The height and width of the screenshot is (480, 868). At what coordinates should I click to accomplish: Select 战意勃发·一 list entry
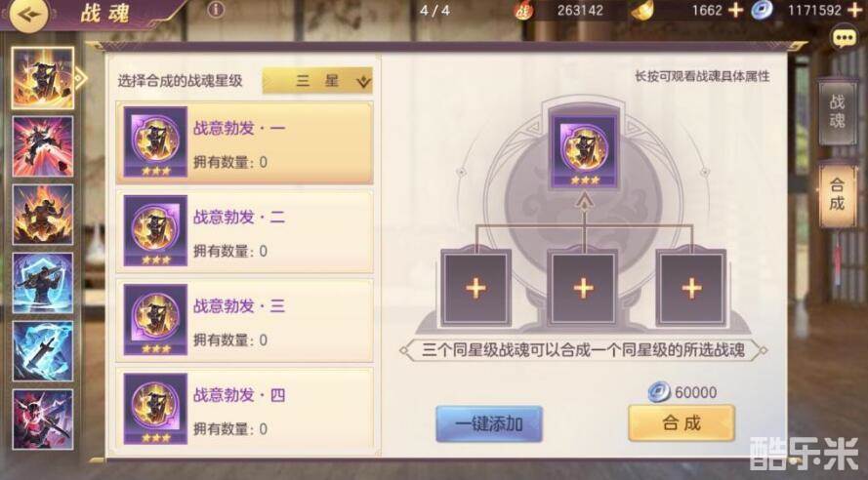coord(244,142)
